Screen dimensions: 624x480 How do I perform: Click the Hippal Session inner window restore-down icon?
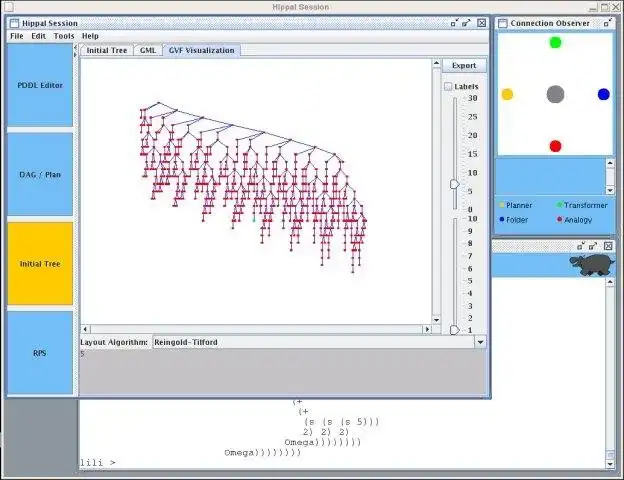454,23
